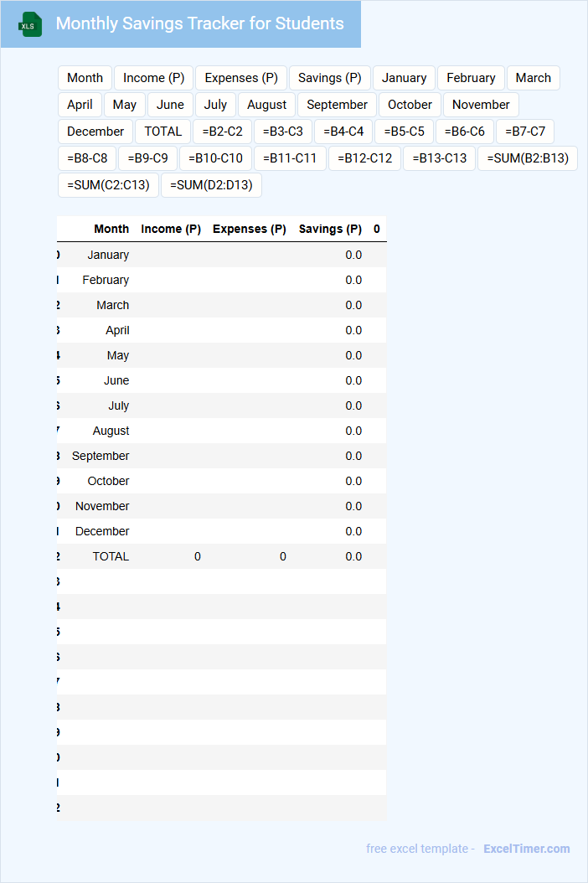The width and height of the screenshot is (588, 883).
Task: Click the July row cell in table
Action: click(118, 405)
